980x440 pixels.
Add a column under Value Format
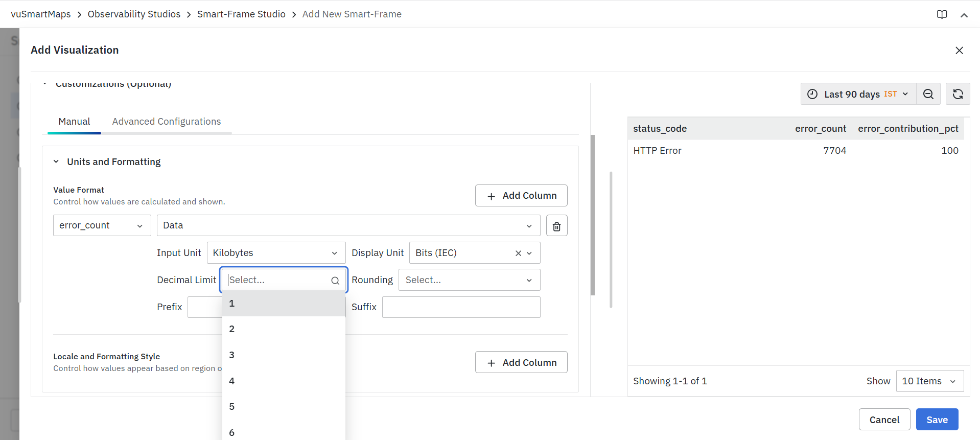coord(521,196)
